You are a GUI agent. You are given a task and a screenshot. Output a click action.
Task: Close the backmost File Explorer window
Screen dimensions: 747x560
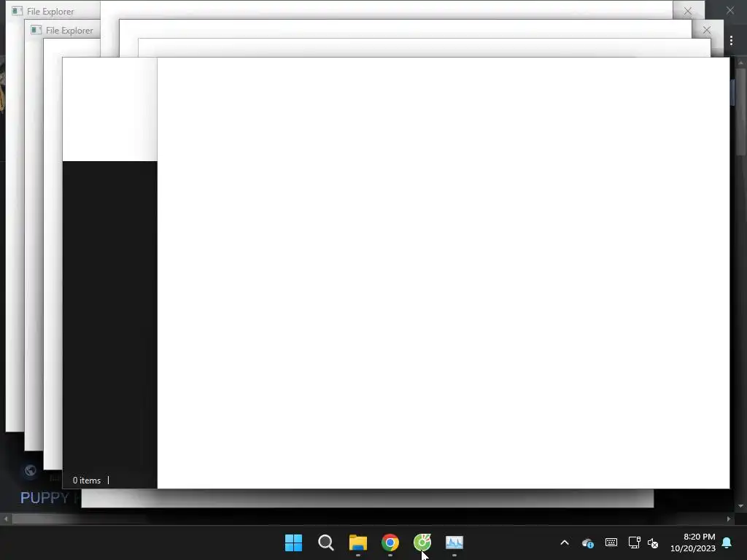tap(687, 11)
